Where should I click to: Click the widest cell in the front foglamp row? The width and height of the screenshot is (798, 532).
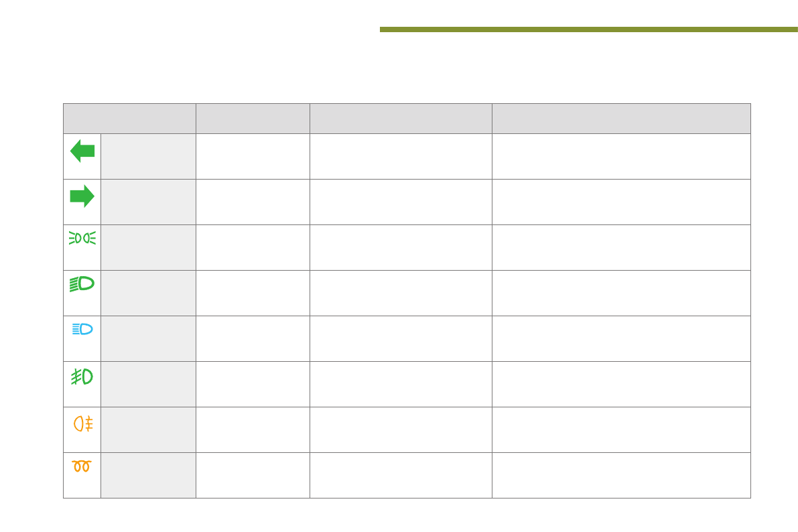621,384
